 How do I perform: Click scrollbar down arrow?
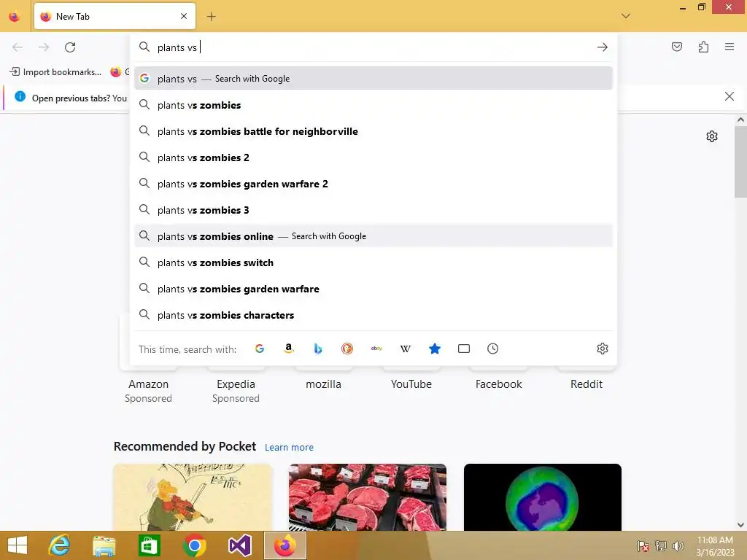[740, 525]
